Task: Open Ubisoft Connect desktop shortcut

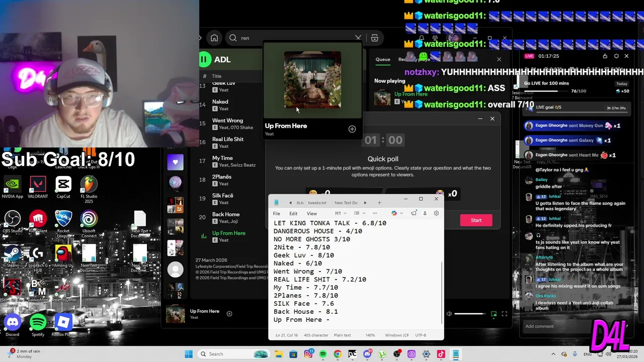Action: [x=89, y=224]
